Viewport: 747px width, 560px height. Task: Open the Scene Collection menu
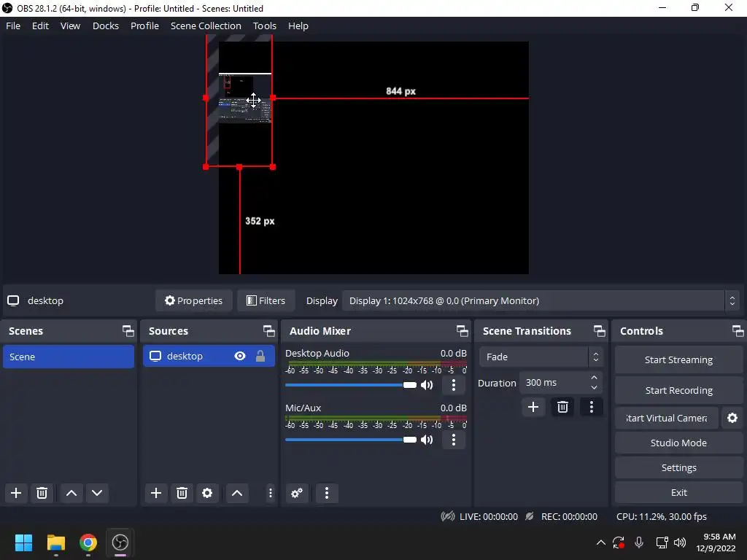click(x=206, y=26)
